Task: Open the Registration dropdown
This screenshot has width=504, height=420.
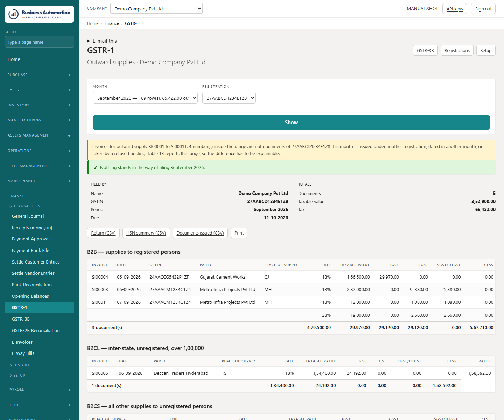Action: [x=229, y=98]
